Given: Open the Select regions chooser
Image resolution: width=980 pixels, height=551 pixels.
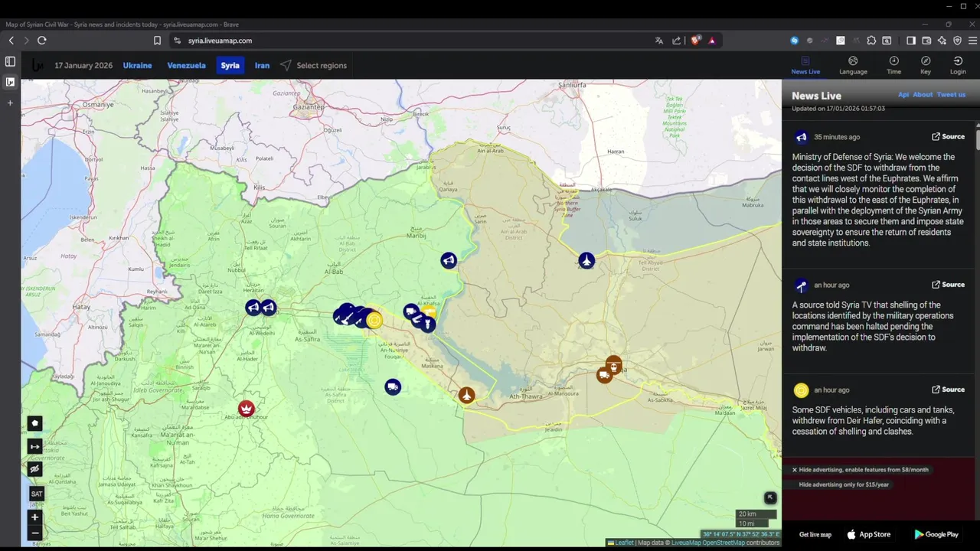Looking at the screenshot, I should click(313, 66).
